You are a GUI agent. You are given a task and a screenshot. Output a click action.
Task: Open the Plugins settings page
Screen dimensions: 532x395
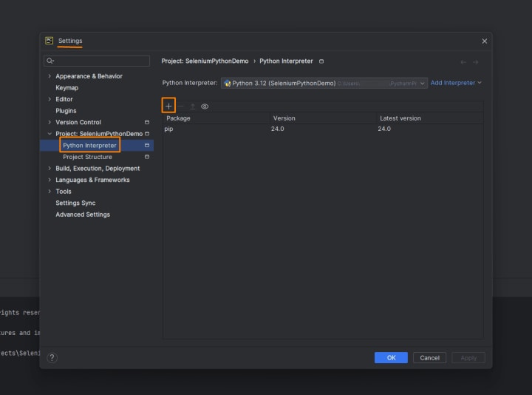pyautogui.click(x=66, y=111)
